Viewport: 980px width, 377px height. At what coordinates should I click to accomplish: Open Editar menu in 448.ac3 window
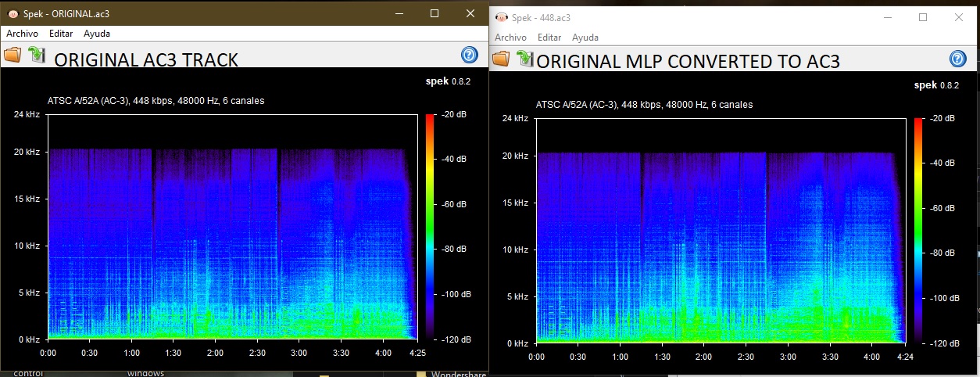549,38
